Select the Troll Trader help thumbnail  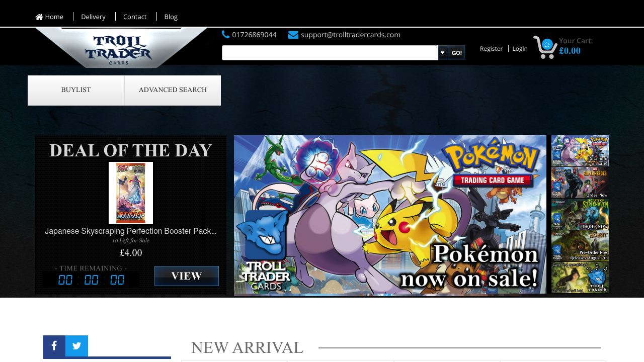click(x=580, y=278)
